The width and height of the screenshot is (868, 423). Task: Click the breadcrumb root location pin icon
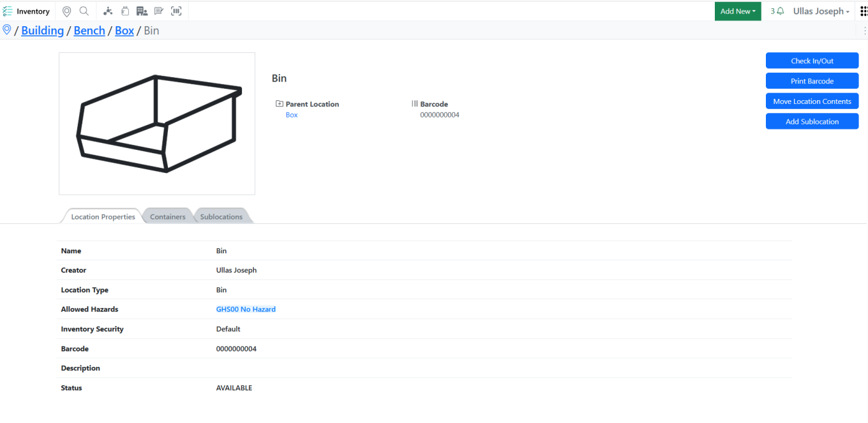(x=7, y=30)
